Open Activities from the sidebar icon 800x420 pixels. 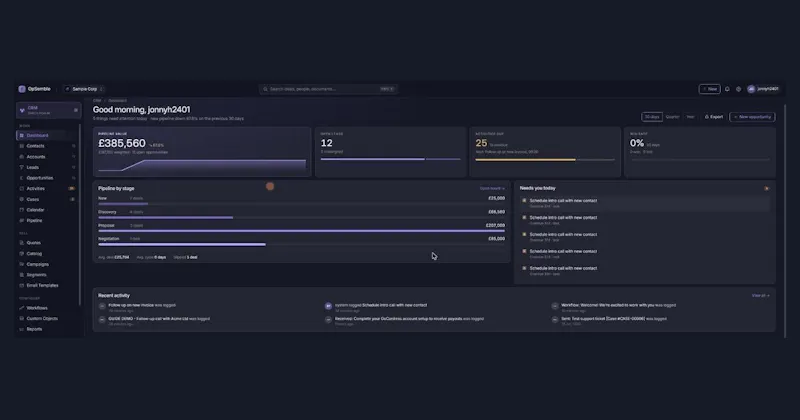click(21, 189)
